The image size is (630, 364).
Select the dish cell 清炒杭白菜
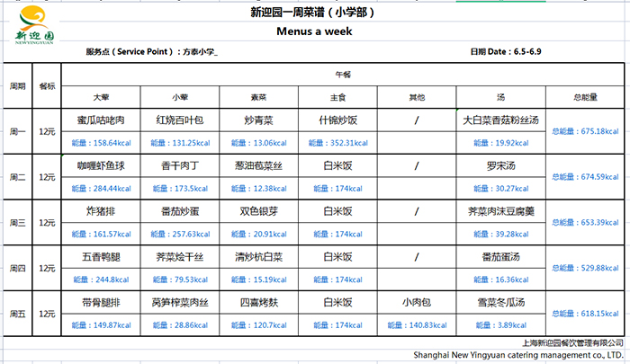[x=259, y=257]
